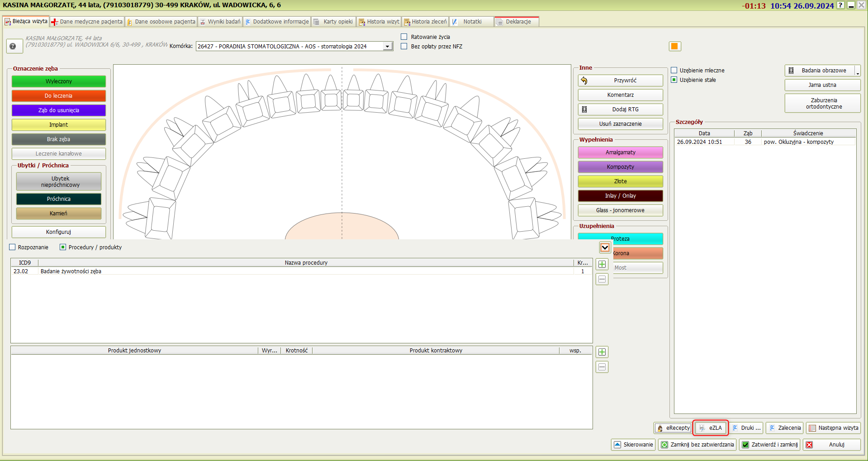Toggle Bez opłaty przez NFZ checkbox
The image size is (868, 461).
(404, 46)
